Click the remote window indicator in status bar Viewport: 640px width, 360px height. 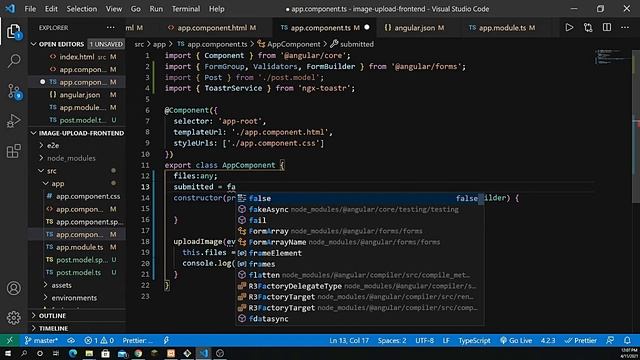(x=9, y=340)
